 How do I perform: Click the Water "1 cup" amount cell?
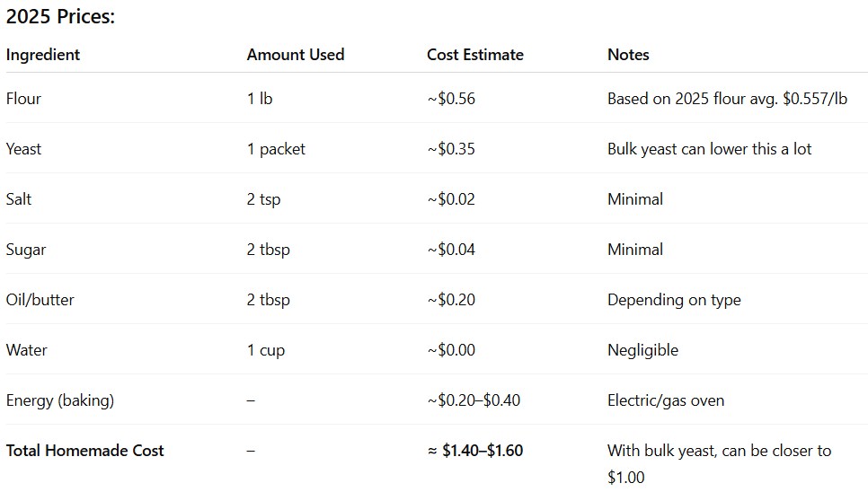click(266, 350)
